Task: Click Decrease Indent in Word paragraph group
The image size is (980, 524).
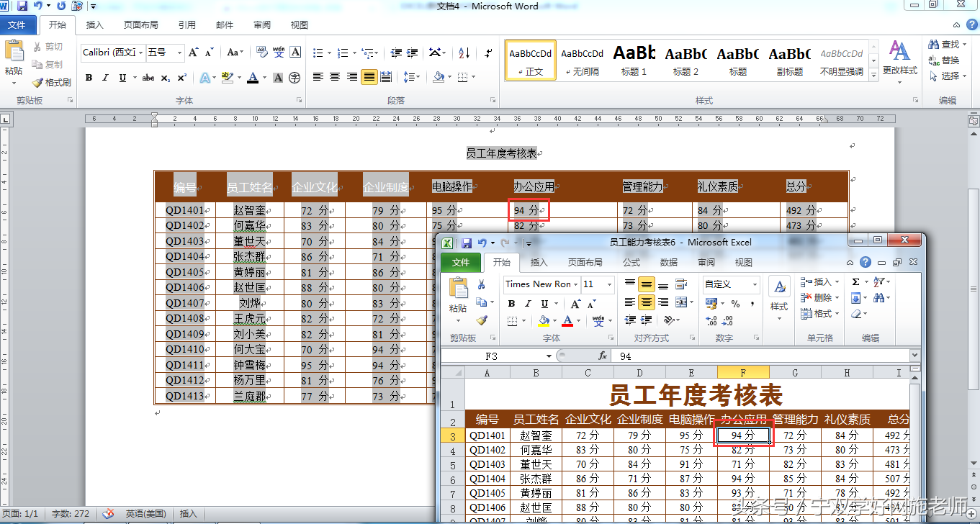Action: pyautogui.click(x=396, y=53)
